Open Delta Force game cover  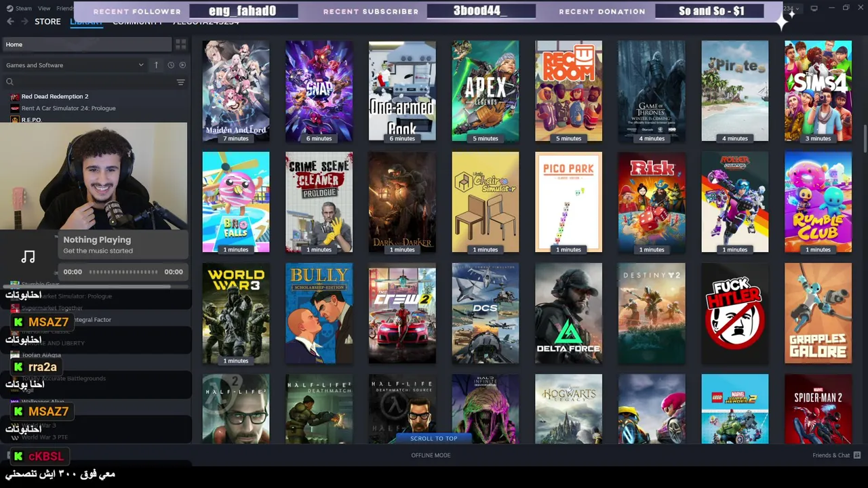point(568,313)
